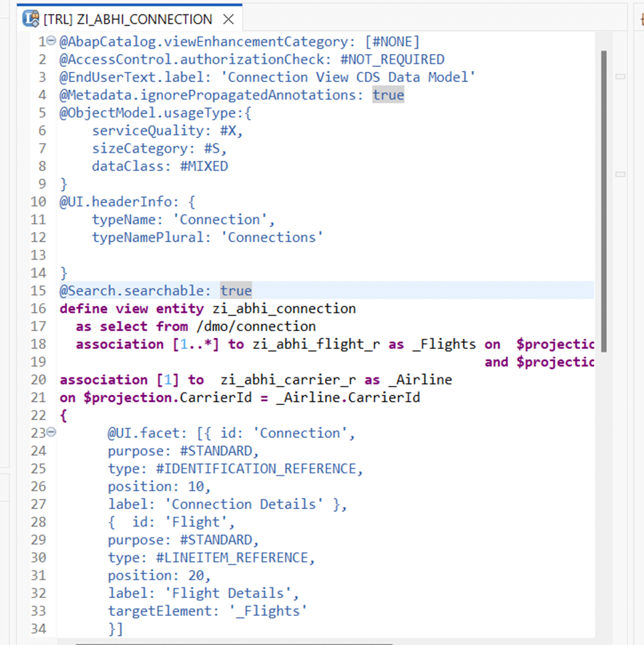Image resolution: width=644 pixels, height=645 pixels.
Task: Click the lower overview ruler marker near line 8
Action: pos(620,174)
